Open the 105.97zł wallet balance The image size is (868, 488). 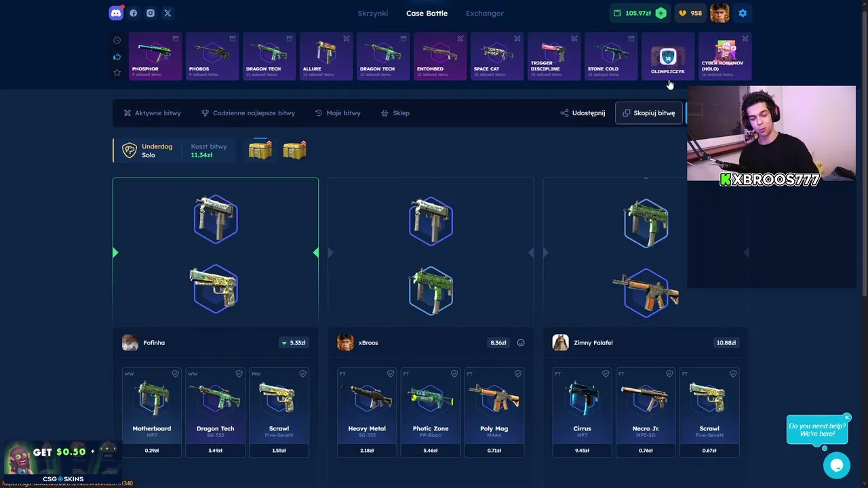pyautogui.click(x=632, y=13)
